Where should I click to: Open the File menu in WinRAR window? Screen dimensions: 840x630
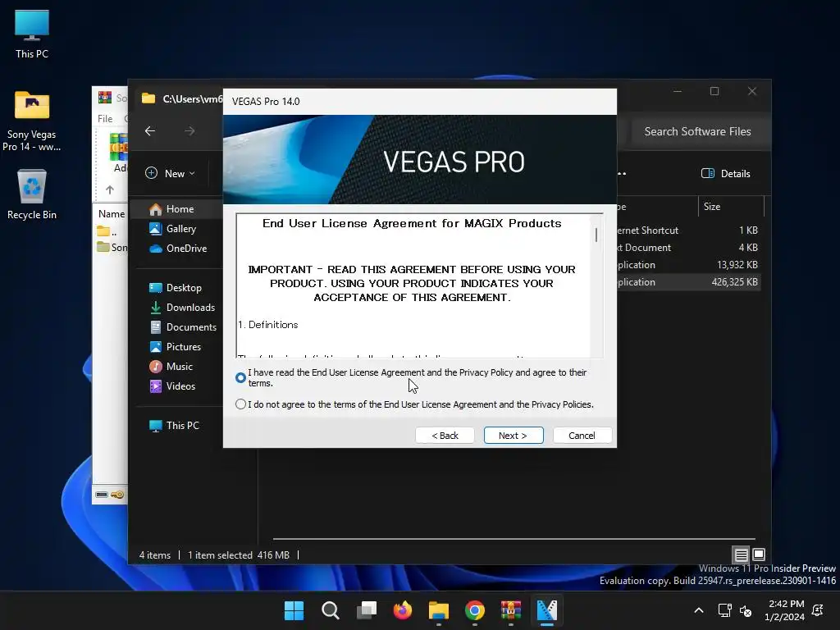click(x=105, y=118)
